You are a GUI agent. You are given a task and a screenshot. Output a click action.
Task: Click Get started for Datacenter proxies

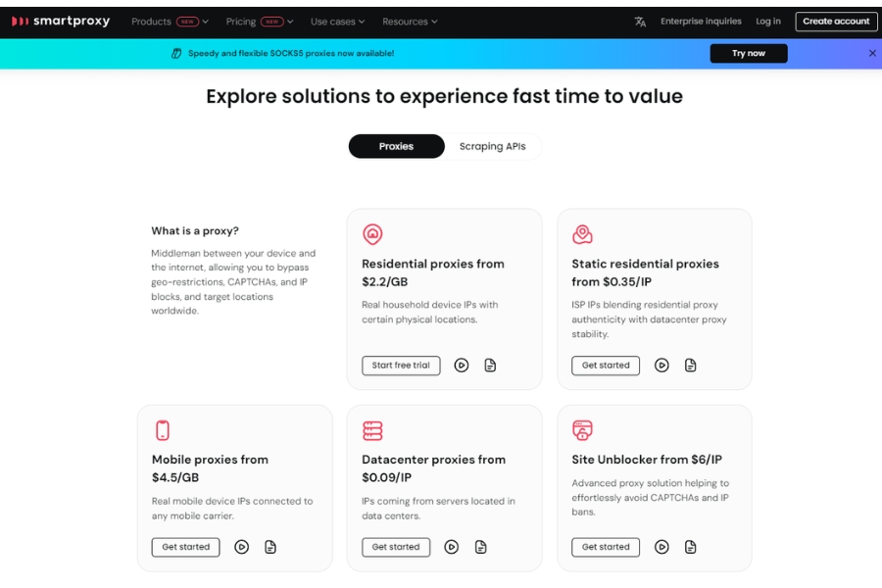coord(396,547)
